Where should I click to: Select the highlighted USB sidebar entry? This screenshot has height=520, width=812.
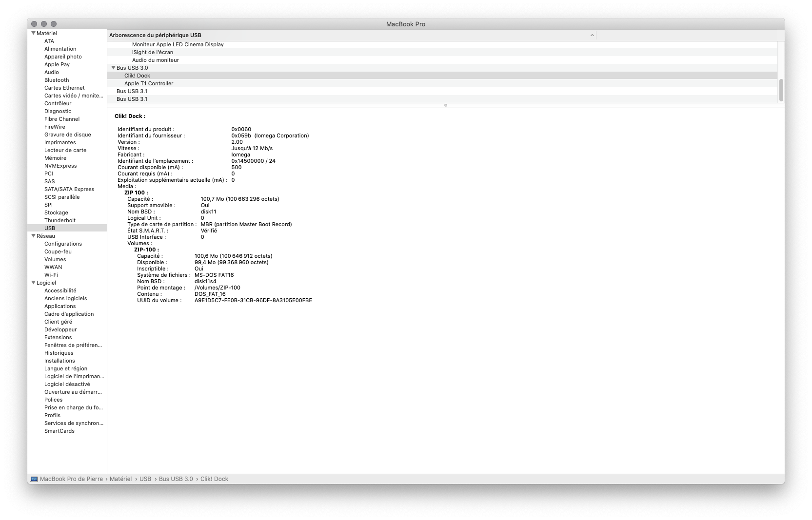[x=67, y=228]
